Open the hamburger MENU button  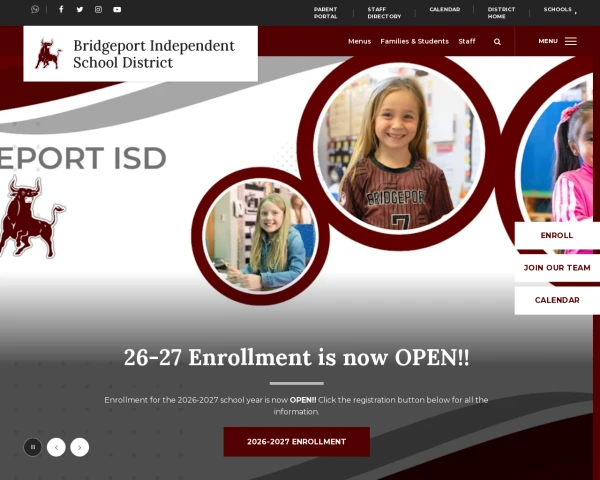pyautogui.click(x=558, y=41)
